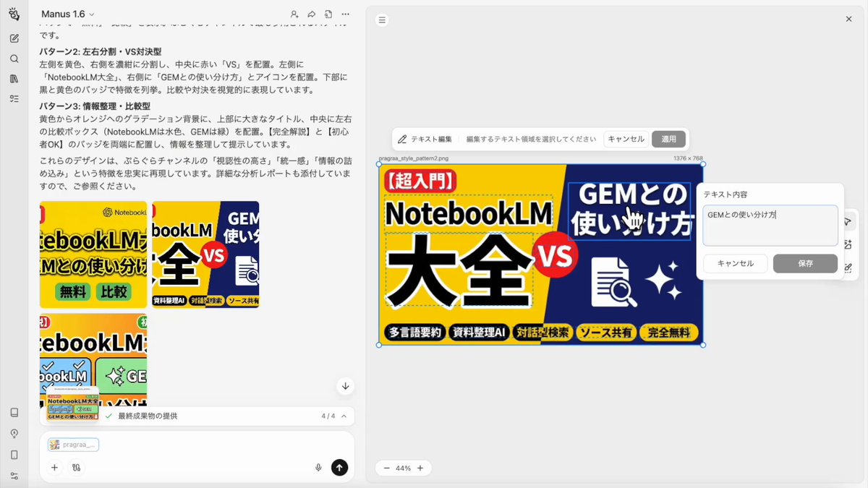This screenshot has width=868, height=488.
Task: Open the second VS pattern thumbnail
Action: tap(205, 254)
